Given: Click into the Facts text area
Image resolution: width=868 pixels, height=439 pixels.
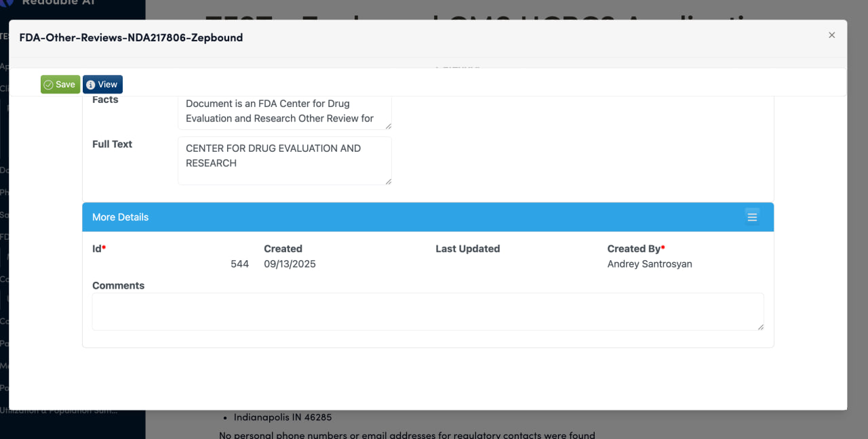Looking at the screenshot, I should (x=284, y=112).
